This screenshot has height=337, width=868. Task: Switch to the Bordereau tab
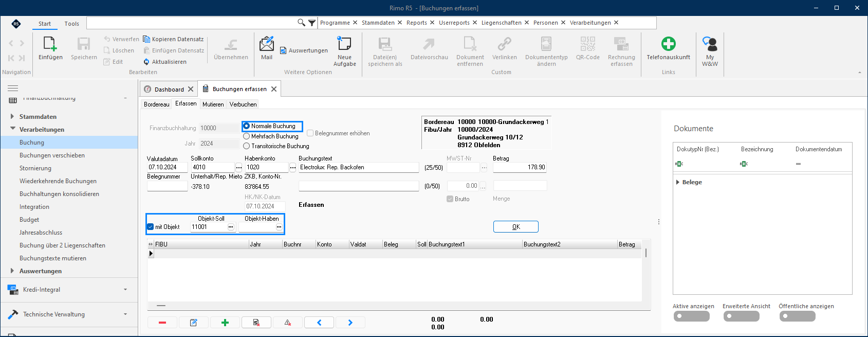157,104
